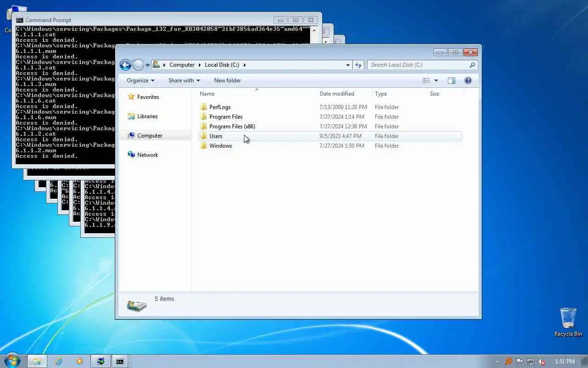Select the Program Files (x86) folder

pos(232,126)
